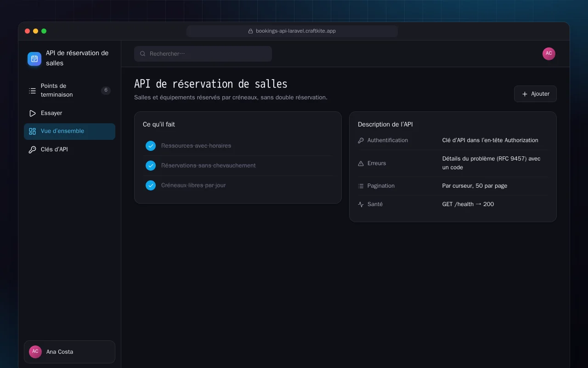588x368 pixels.
Task: Close the window with the red button
Action: click(28, 31)
